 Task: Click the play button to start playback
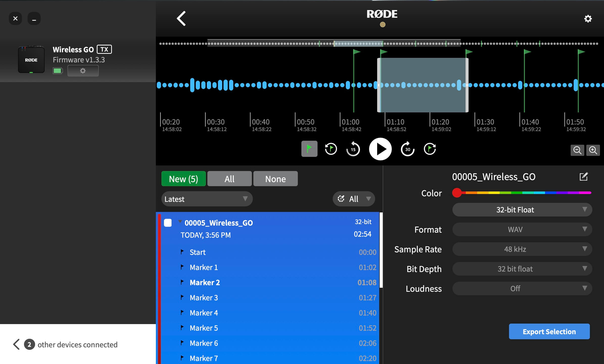[x=380, y=149]
